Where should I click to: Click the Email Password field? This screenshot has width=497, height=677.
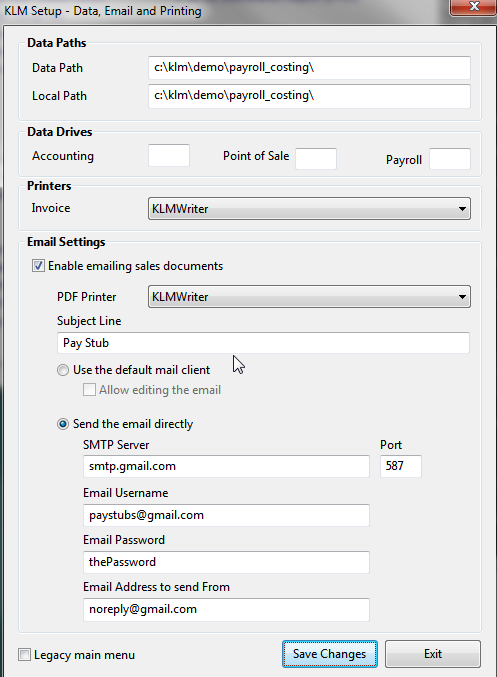226,562
